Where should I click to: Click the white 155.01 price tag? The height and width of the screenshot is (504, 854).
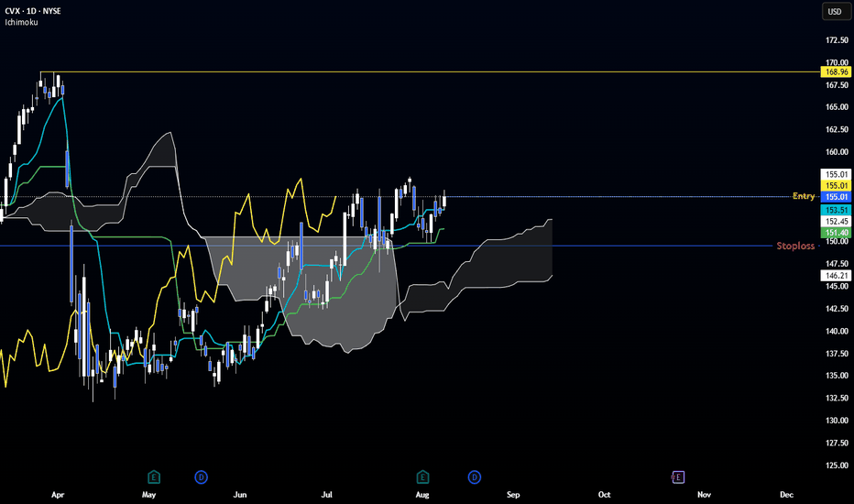836,174
